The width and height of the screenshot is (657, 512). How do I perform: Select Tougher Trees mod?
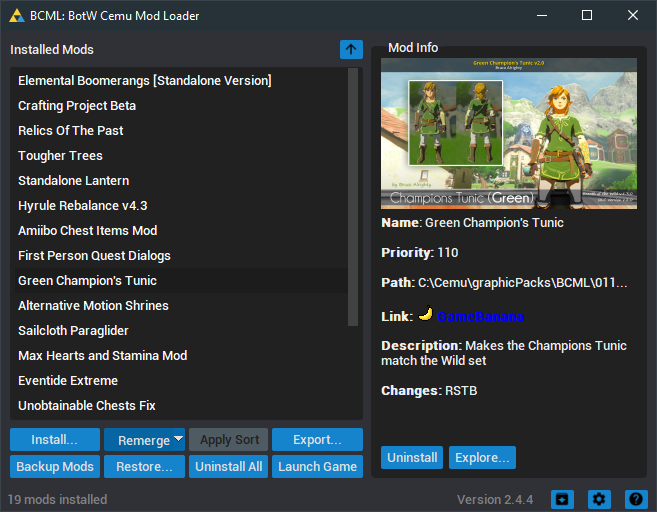pyautogui.click(x=181, y=155)
